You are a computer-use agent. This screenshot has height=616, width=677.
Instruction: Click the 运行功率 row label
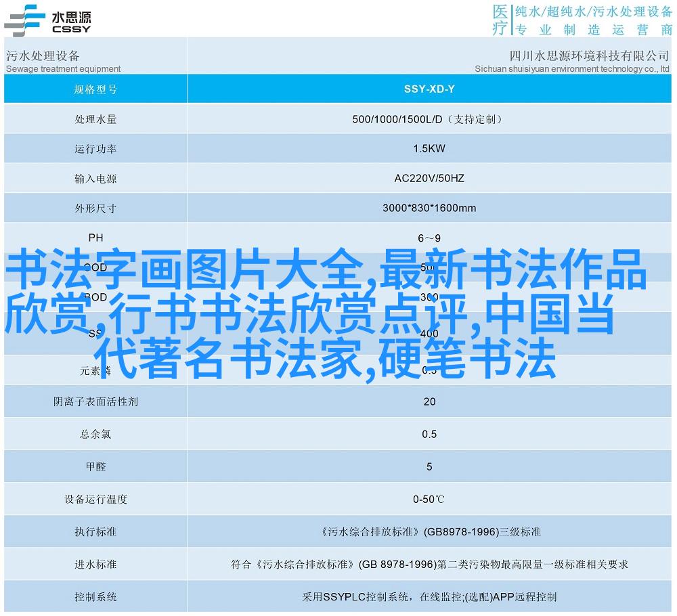(x=95, y=149)
